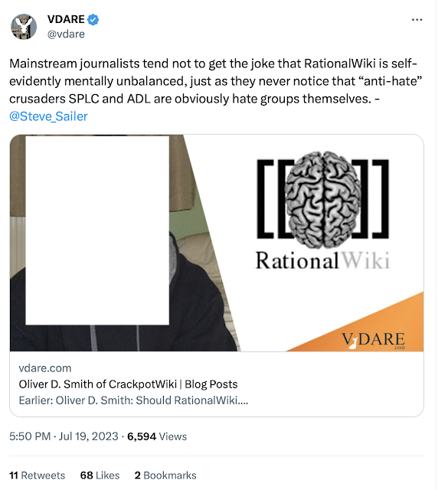This screenshot has height=490, width=448.
Task: Click the blue verified badge
Action: pyautogui.click(x=93, y=20)
